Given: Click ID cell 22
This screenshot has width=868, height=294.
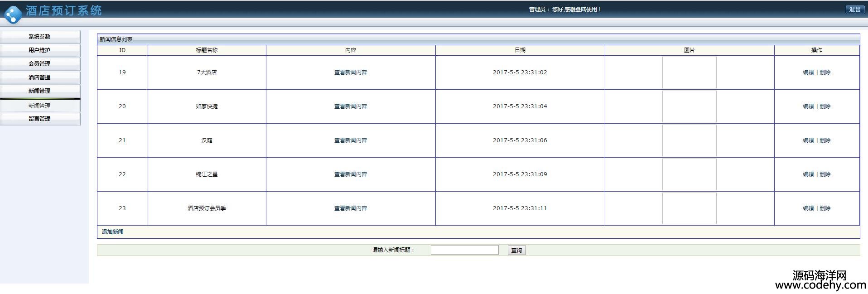Looking at the screenshot, I should pyautogui.click(x=122, y=174).
